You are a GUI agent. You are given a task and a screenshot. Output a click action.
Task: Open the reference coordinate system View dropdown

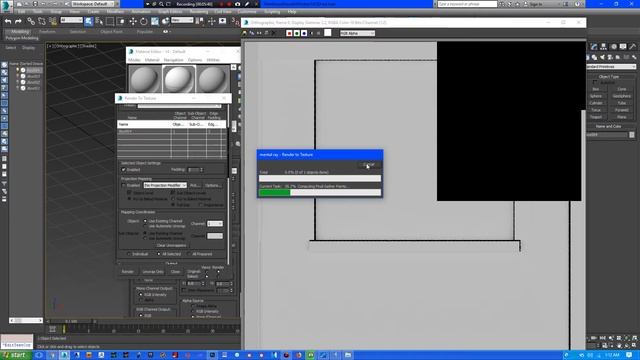point(182,20)
